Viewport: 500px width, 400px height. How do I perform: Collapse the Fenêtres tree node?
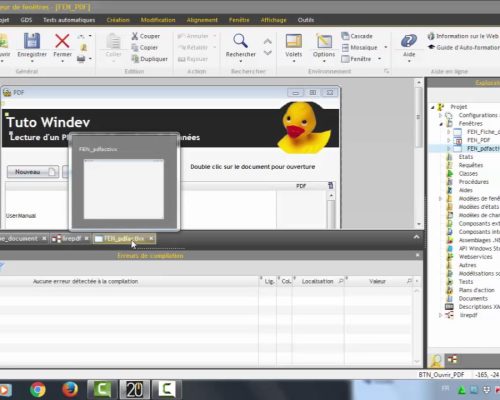pyautogui.click(x=441, y=124)
